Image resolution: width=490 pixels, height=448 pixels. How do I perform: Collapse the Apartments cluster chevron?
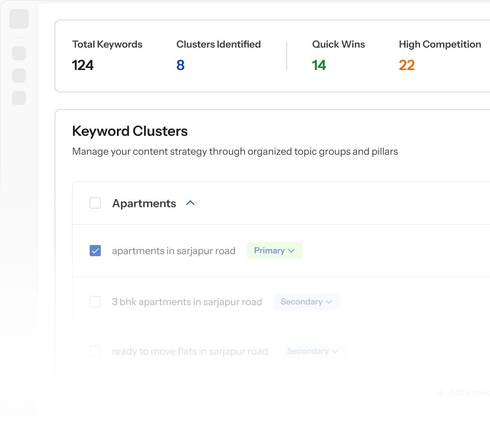(x=190, y=203)
